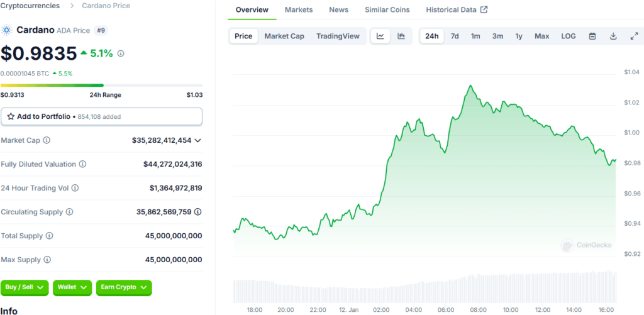
Task: Click the Info section heading
Action: pos(9,311)
